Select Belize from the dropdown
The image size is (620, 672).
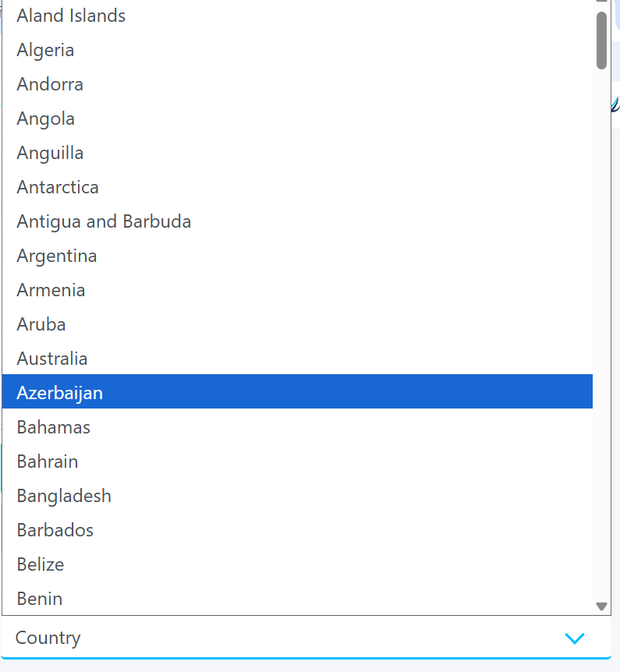(41, 564)
